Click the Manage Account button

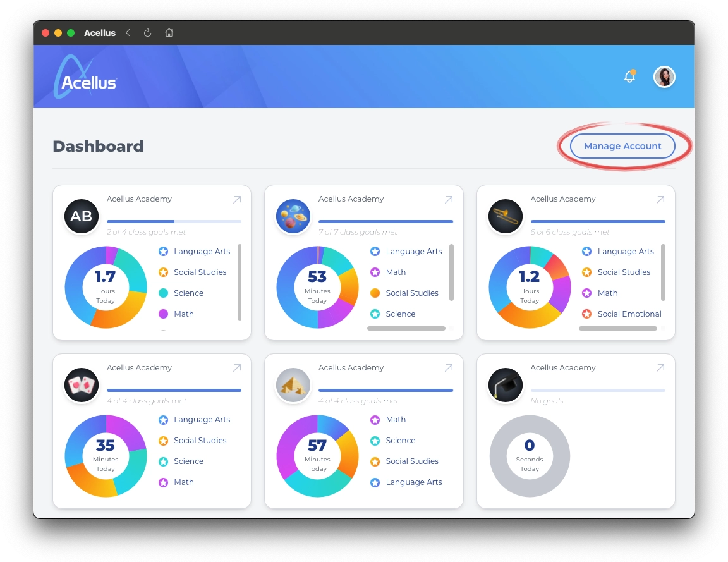(x=622, y=146)
